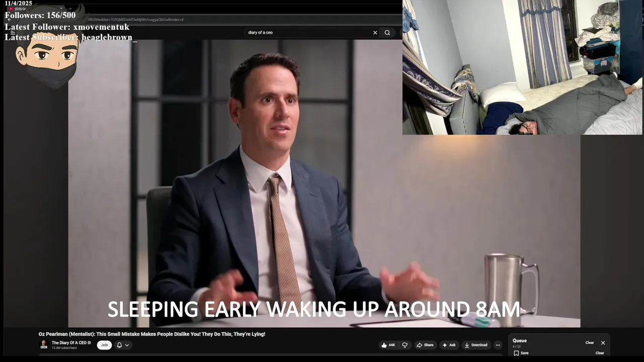Open the three-dot more actions menu

pyautogui.click(x=498, y=345)
